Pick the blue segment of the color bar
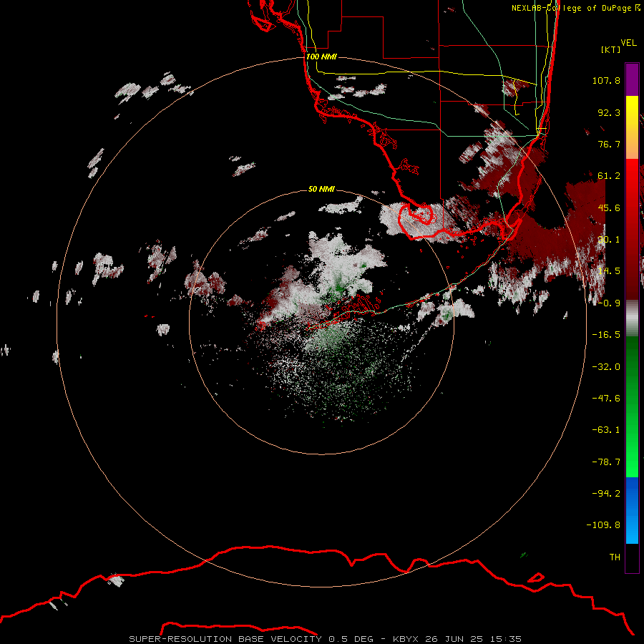Image resolution: width=644 pixels, height=644 pixels. pyautogui.click(x=632, y=510)
